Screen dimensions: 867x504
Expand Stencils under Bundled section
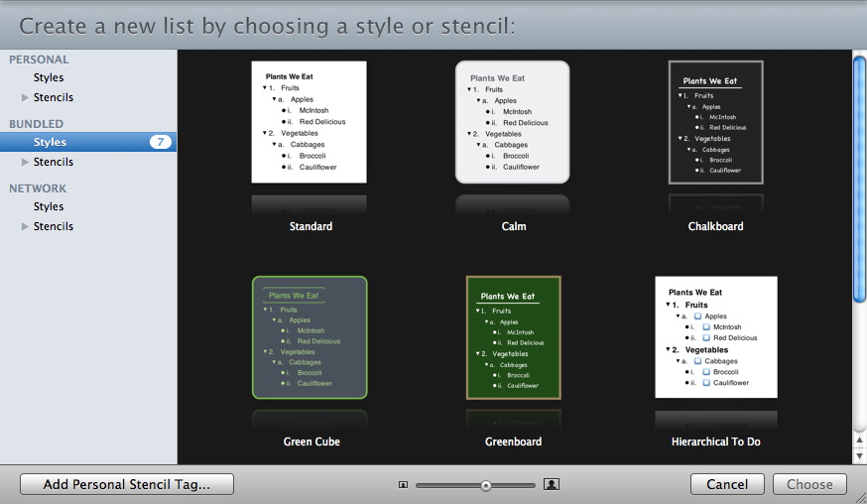pos(26,162)
